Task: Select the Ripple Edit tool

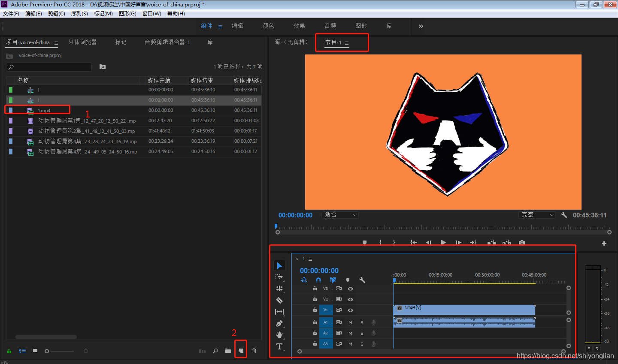Action: coord(279,289)
